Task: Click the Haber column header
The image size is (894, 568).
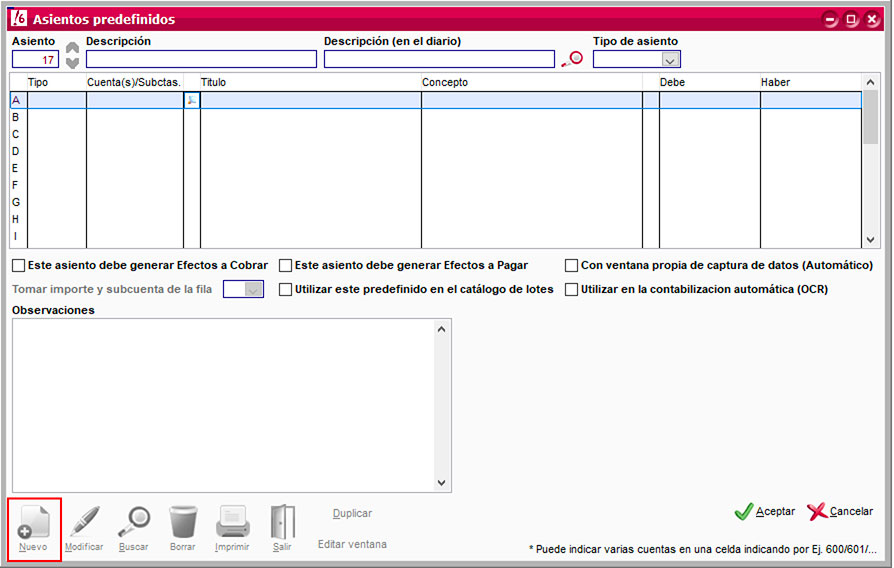Action: [x=810, y=82]
